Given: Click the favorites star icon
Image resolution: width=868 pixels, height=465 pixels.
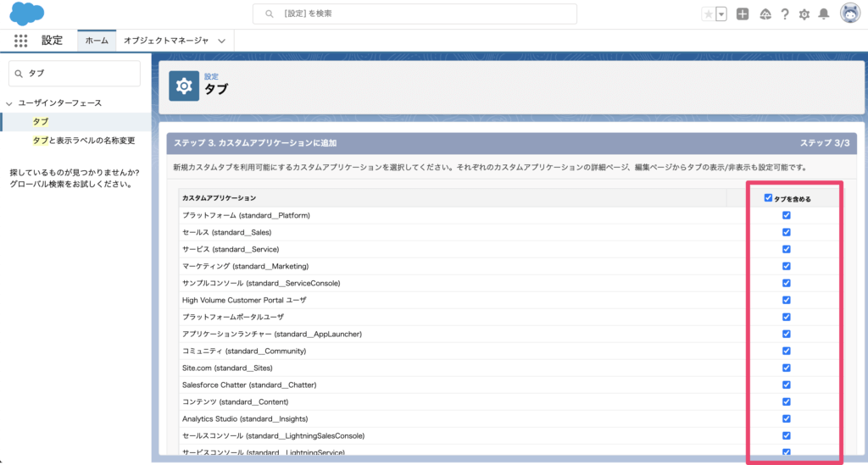Looking at the screenshot, I should [708, 14].
